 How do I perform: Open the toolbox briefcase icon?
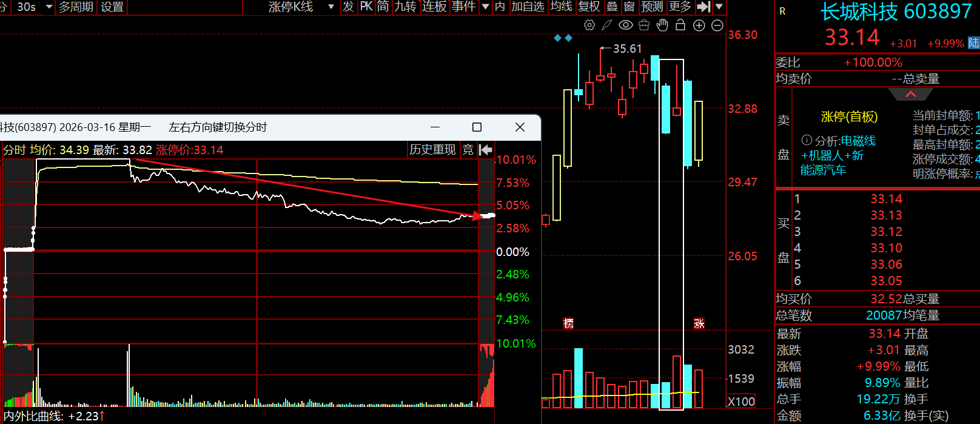click(x=644, y=25)
